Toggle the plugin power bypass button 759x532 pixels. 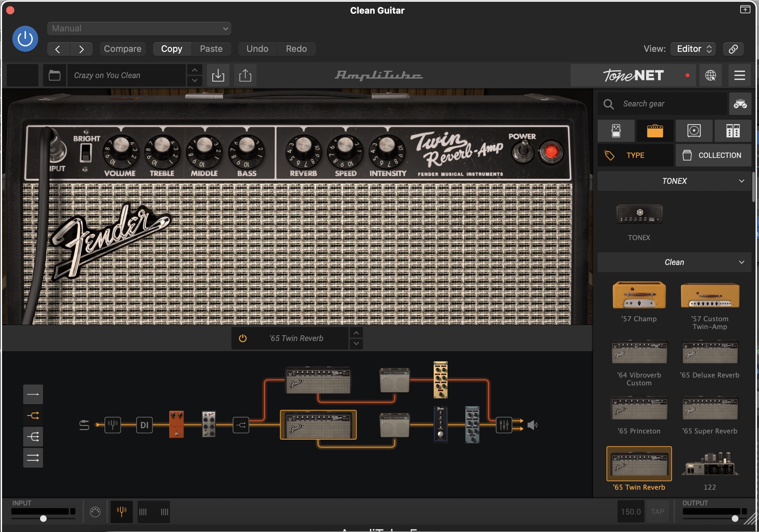[x=25, y=39]
